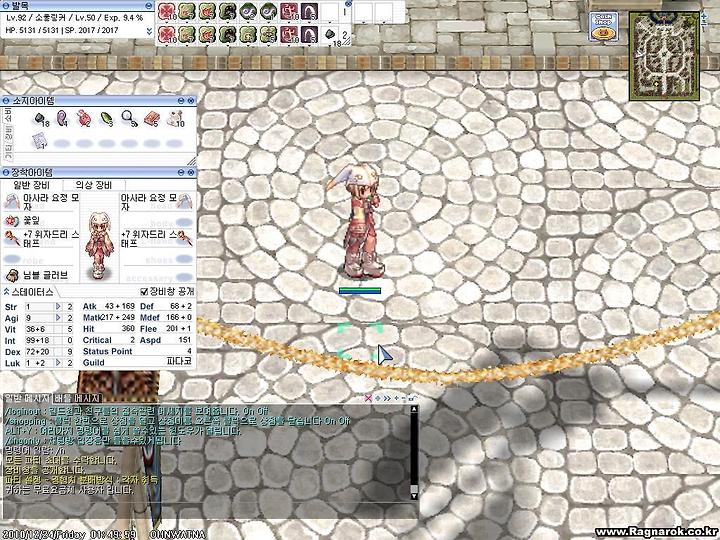Click the right-side headgear icon in equipment window
The width and height of the screenshot is (720, 540).
pyautogui.click(x=185, y=201)
